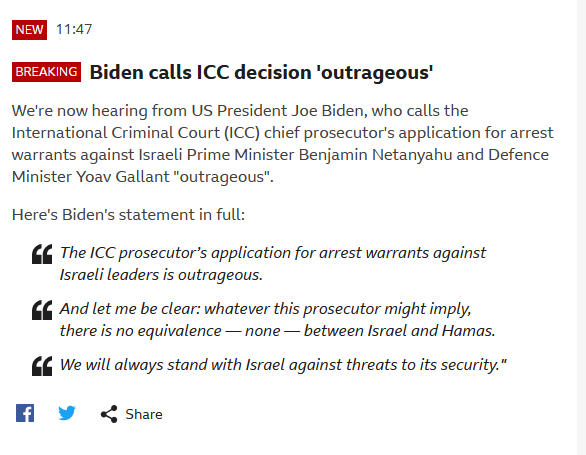Click the Share text label

(144, 414)
